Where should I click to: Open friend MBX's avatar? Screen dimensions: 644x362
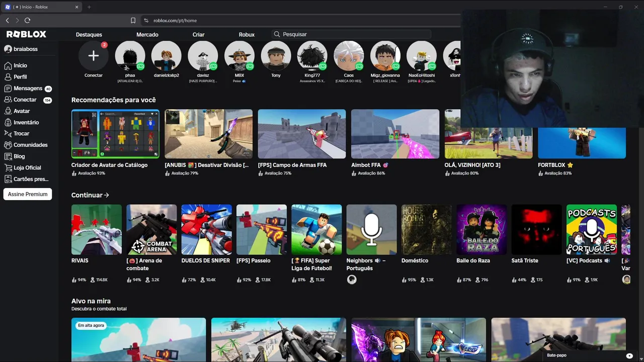239,56
